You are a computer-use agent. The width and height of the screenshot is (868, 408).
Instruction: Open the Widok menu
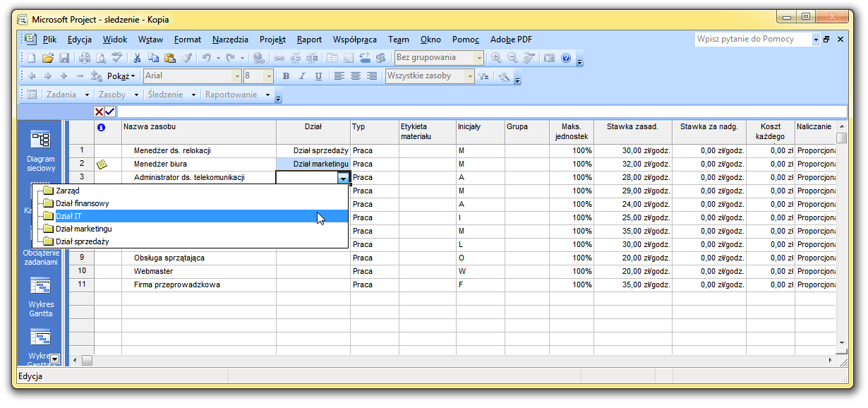[x=115, y=40]
